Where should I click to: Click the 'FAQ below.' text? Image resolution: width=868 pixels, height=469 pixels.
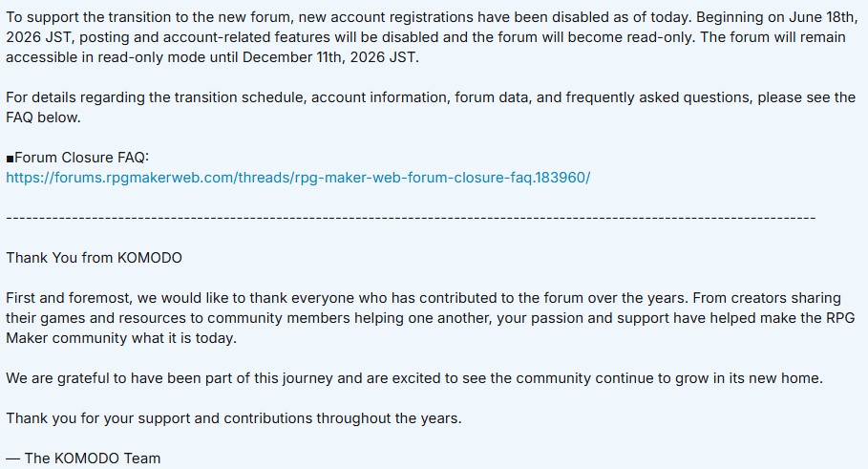tap(43, 117)
